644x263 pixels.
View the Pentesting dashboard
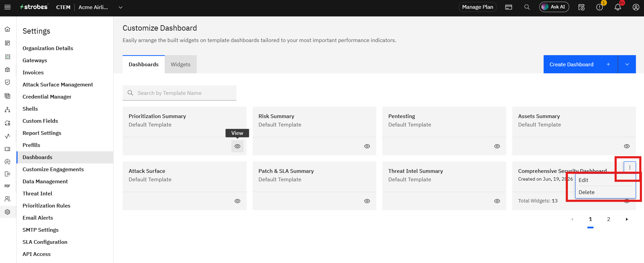pyautogui.click(x=497, y=146)
